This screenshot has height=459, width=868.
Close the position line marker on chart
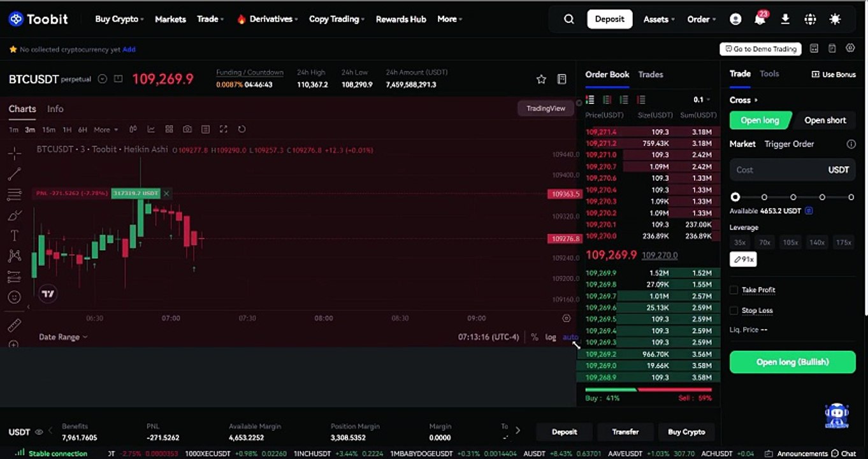tap(166, 193)
